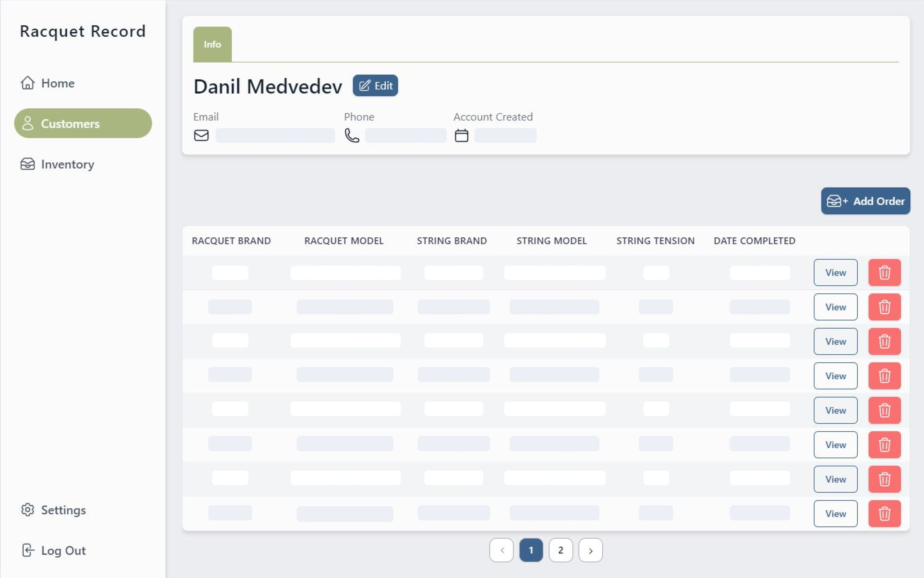View the seventh order row
Screen dimensions: 924x578
pyautogui.click(x=835, y=479)
